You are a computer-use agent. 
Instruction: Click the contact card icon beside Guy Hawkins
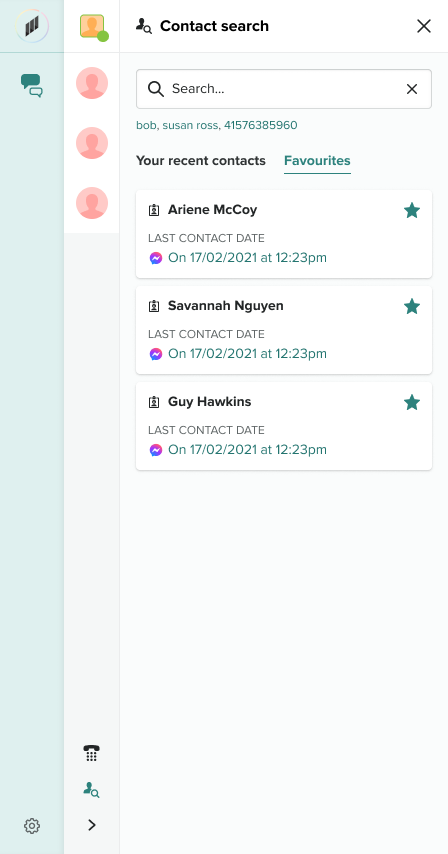pos(154,402)
